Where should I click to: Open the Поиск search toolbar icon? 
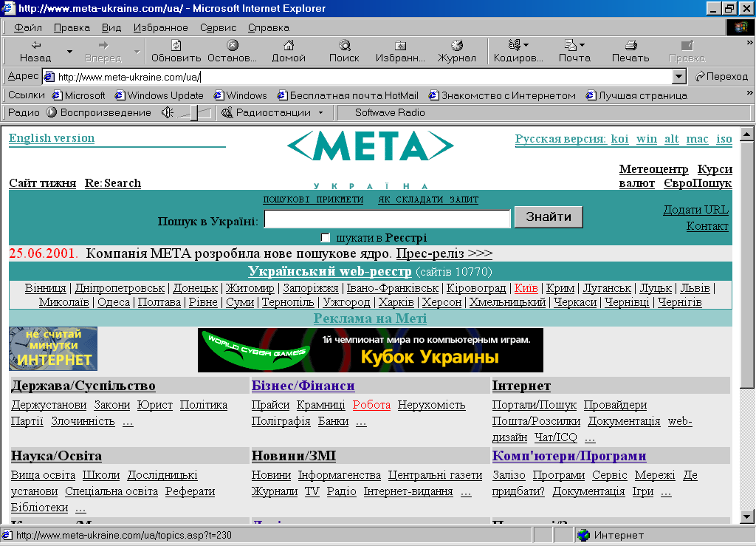pyautogui.click(x=344, y=45)
